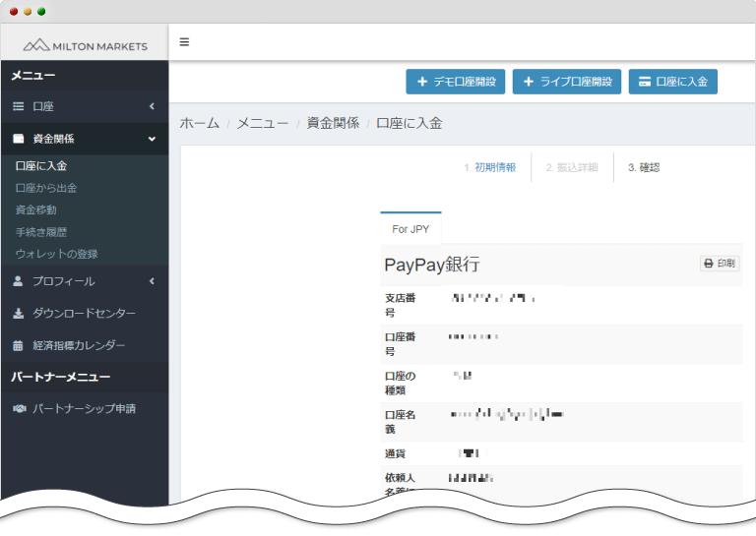Click the red close window button
The image size is (756, 536).
(14, 11)
